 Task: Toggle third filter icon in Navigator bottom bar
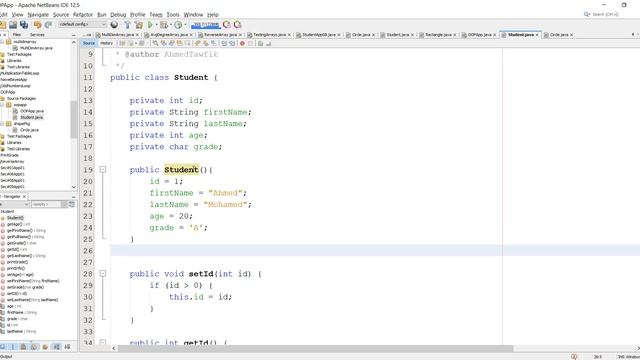(23, 347)
